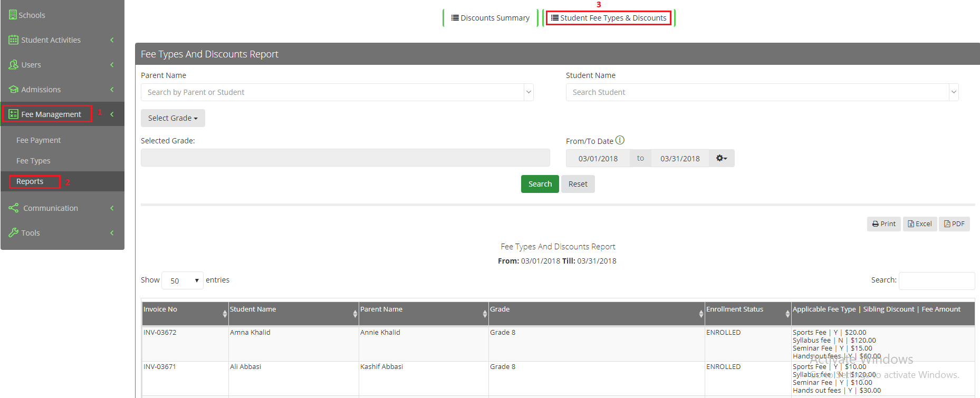
Task: Open Fee Payment submenu item
Action: point(39,140)
